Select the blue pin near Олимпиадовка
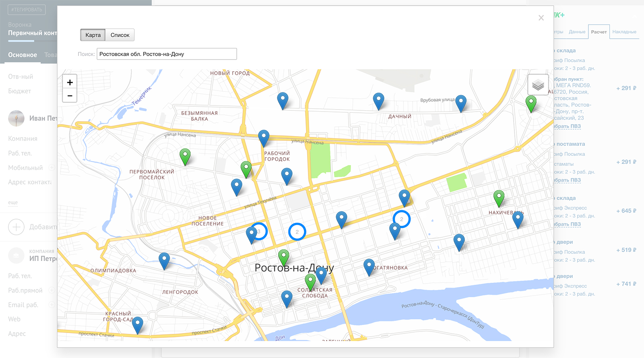 (x=164, y=260)
